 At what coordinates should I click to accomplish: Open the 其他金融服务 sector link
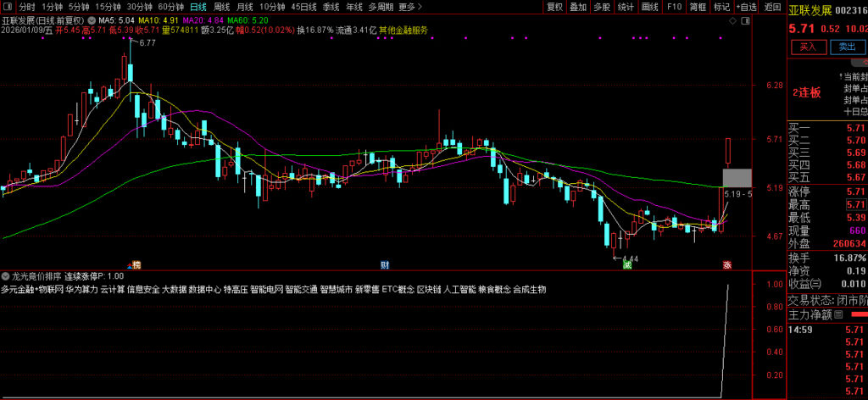tap(403, 30)
